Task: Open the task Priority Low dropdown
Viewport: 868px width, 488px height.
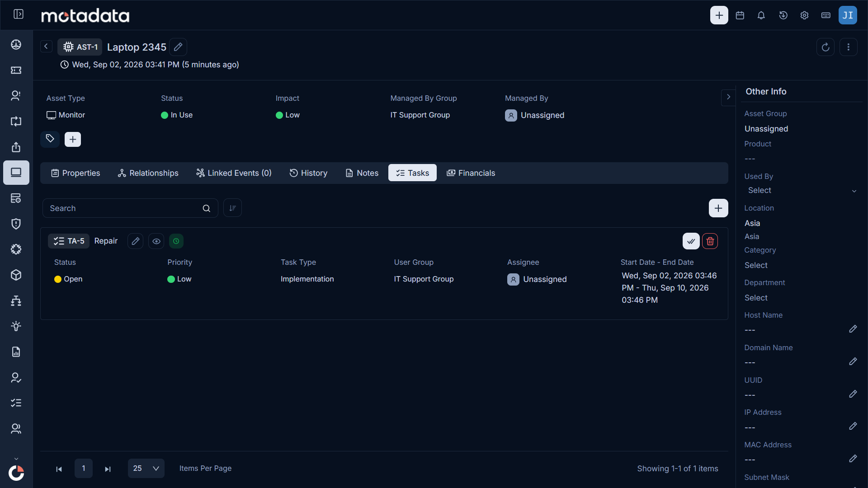Action: pos(179,279)
